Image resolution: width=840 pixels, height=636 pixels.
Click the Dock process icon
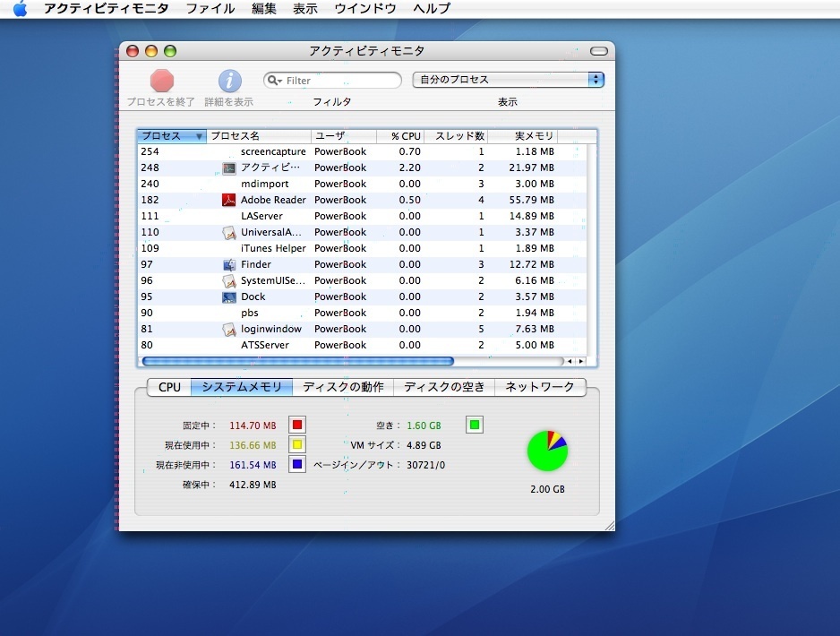click(228, 297)
